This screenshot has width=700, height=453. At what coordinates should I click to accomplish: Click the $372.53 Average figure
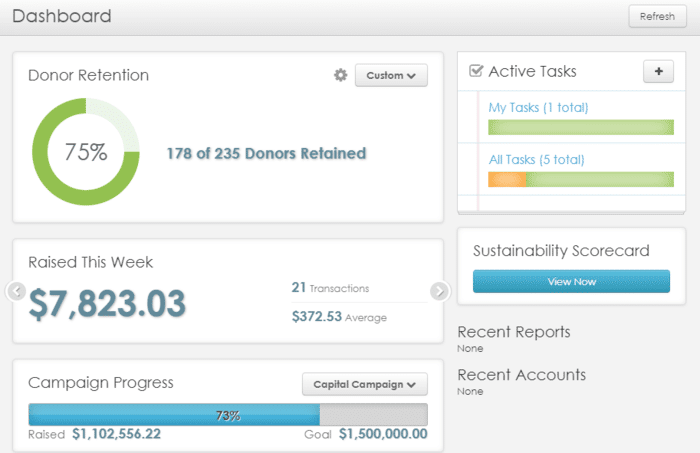339,317
